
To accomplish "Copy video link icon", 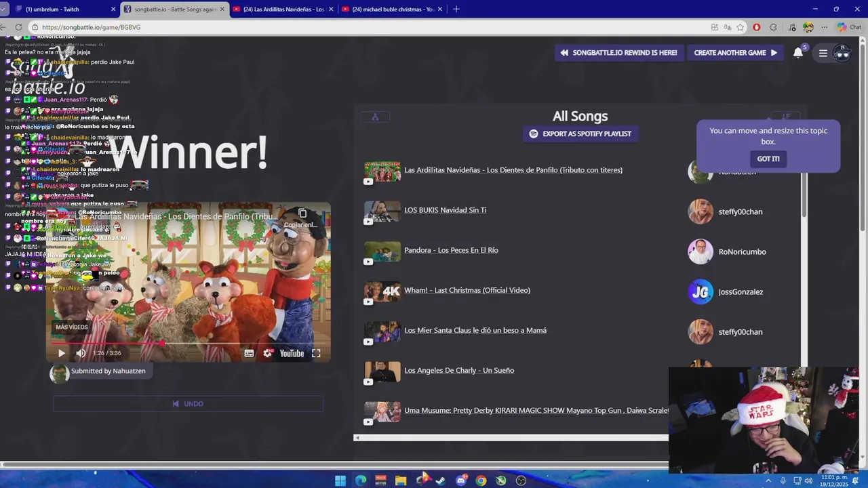I will 302,213.
